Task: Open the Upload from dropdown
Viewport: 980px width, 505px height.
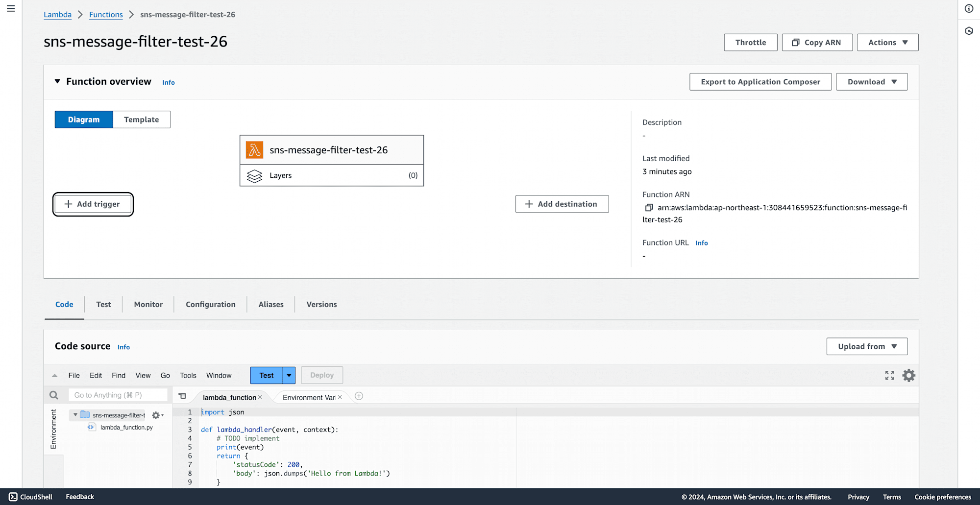Action: pos(867,346)
